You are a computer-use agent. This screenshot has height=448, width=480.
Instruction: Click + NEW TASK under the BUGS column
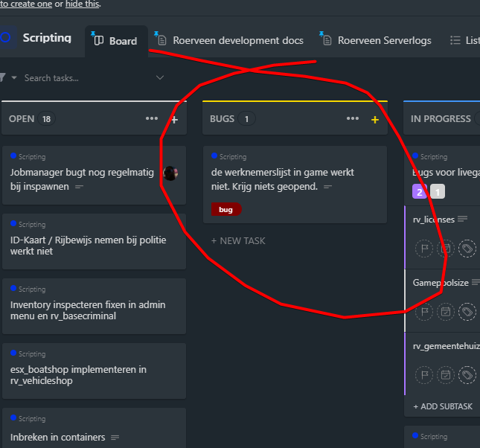[238, 241]
